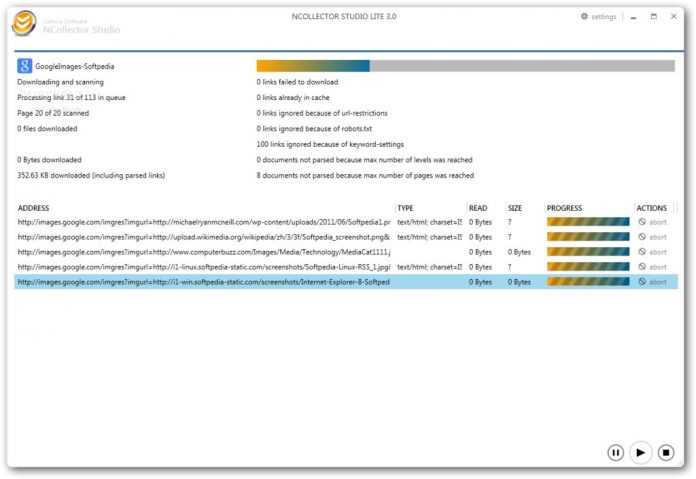Click '0 links already in cache' text
This screenshot has height=479, width=696.
point(293,97)
